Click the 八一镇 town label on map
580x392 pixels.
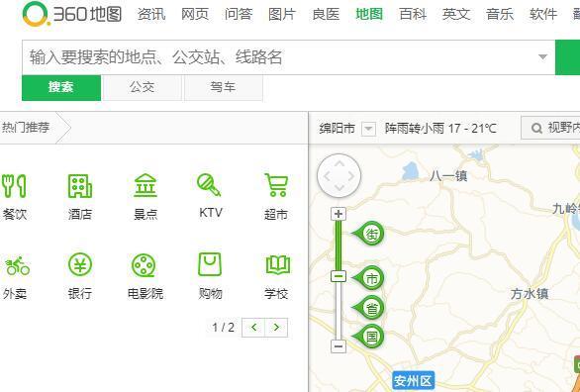448,175
